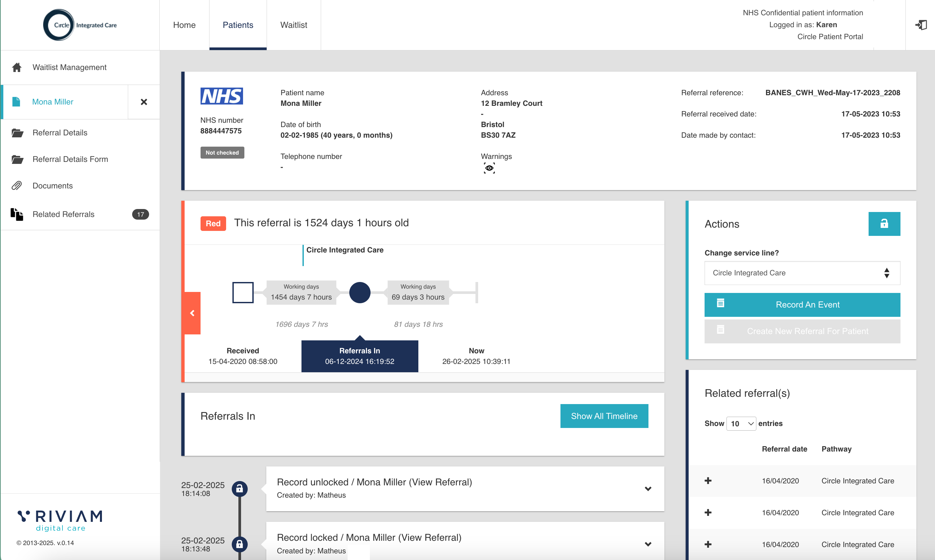Click the Referral Details folder icon

click(17, 133)
